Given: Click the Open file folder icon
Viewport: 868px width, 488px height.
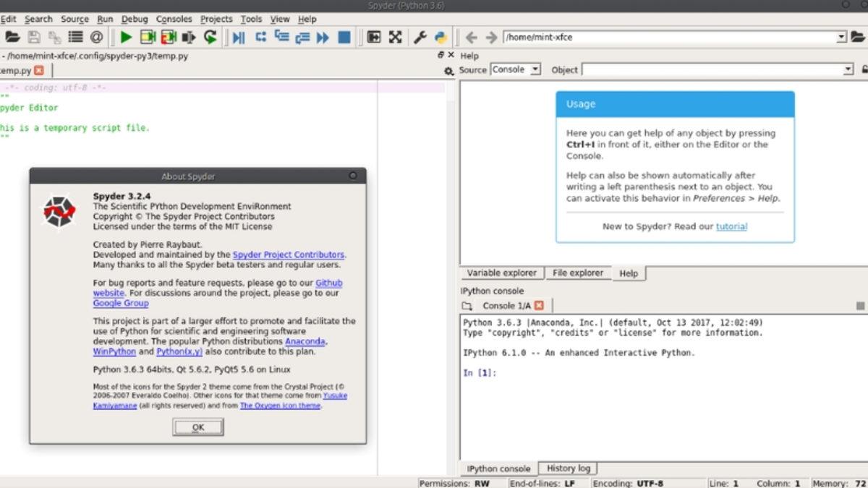Looking at the screenshot, I should pyautogui.click(x=11, y=37).
